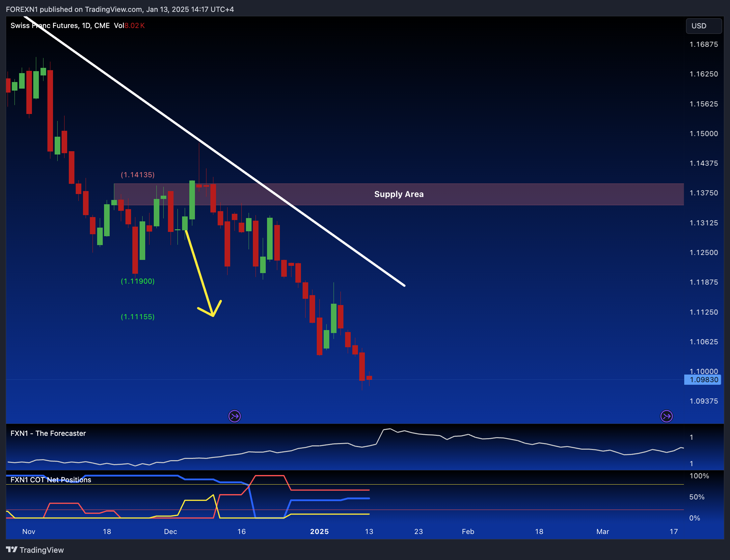Image resolution: width=730 pixels, height=560 pixels.
Task: Click the left purple go-to-date arrow icon
Action: (234, 416)
